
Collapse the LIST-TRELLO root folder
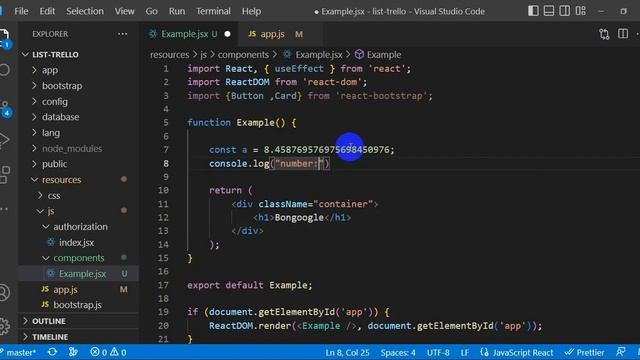click(55, 54)
